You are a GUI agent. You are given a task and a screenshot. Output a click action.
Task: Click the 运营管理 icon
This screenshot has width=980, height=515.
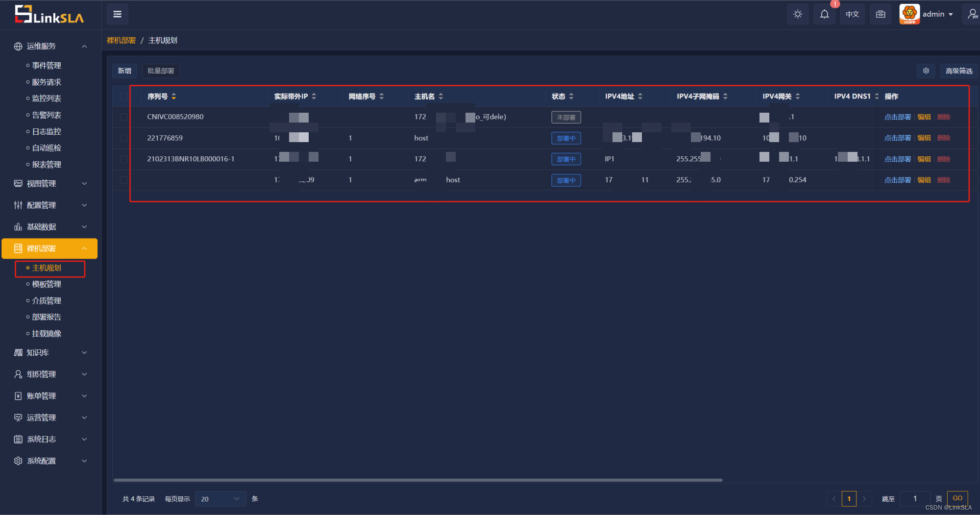coord(18,417)
